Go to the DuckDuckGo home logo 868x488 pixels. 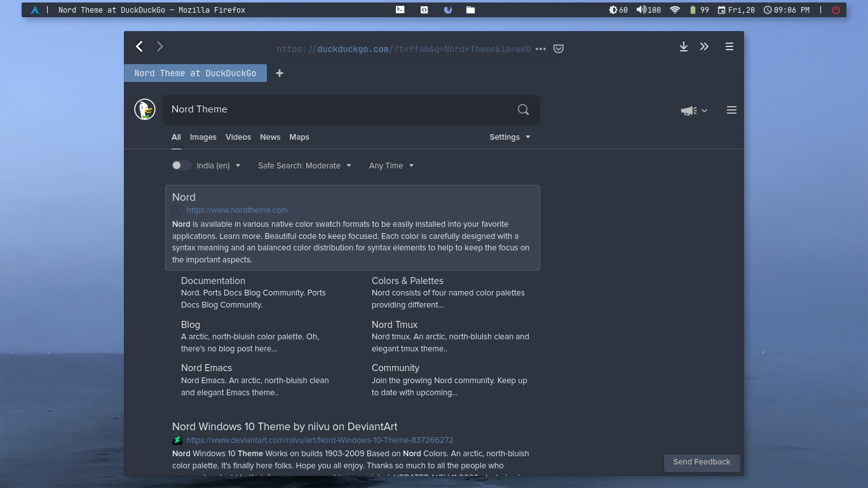(145, 109)
